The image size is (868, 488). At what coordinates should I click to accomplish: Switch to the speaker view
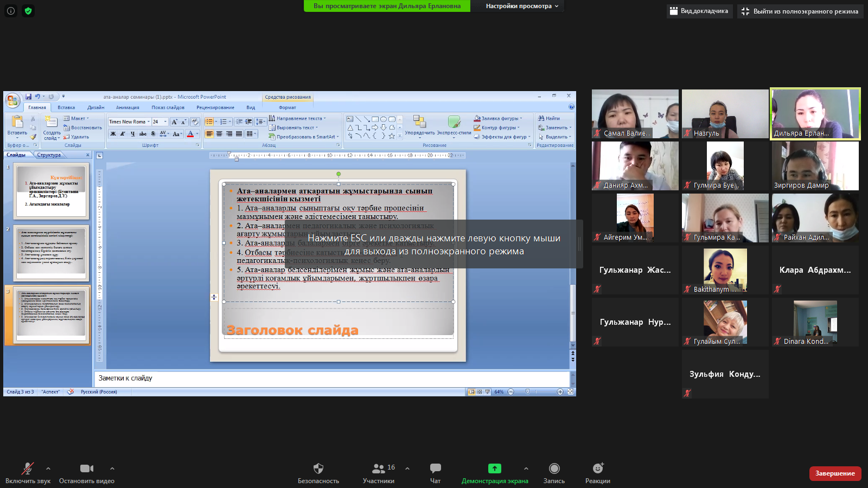pos(699,11)
